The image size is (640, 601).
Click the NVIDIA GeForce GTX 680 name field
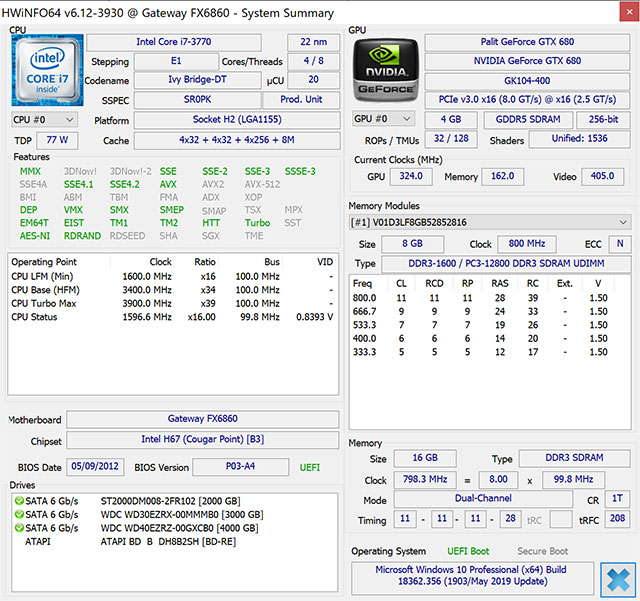click(527, 61)
